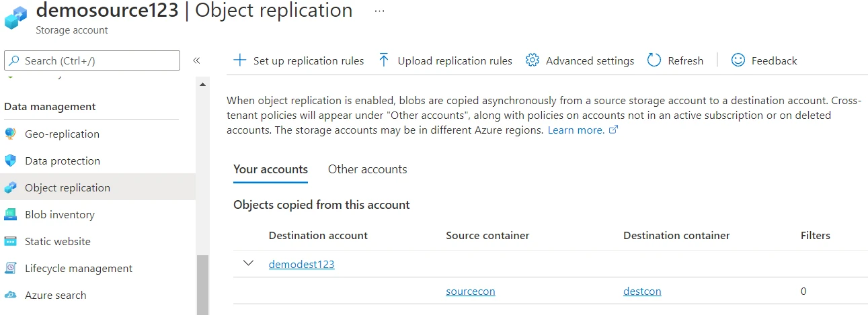Click the gear icon for Advanced settings

[532, 60]
